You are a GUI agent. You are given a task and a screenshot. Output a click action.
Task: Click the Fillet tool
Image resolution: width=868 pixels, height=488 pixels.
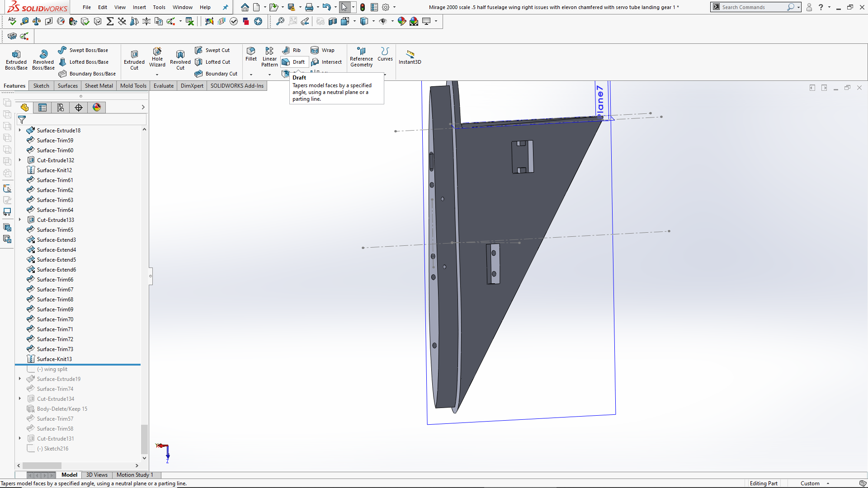pyautogui.click(x=251, y=54)
